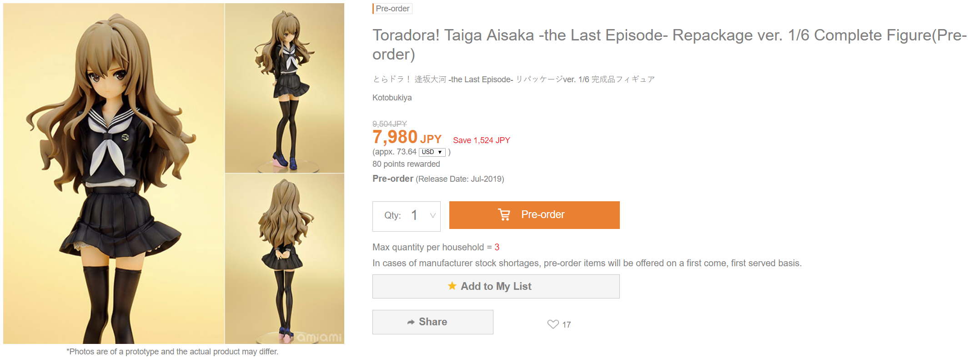Click Add to My List button

pos(496,286)
